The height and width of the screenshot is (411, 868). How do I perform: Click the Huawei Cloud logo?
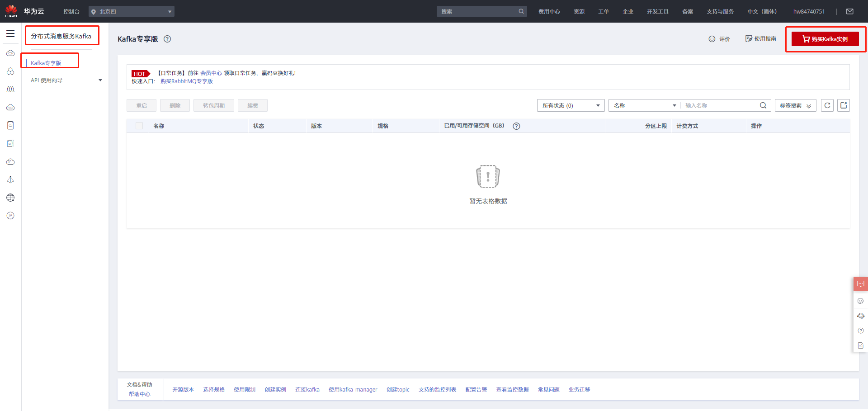click(25, 11)
